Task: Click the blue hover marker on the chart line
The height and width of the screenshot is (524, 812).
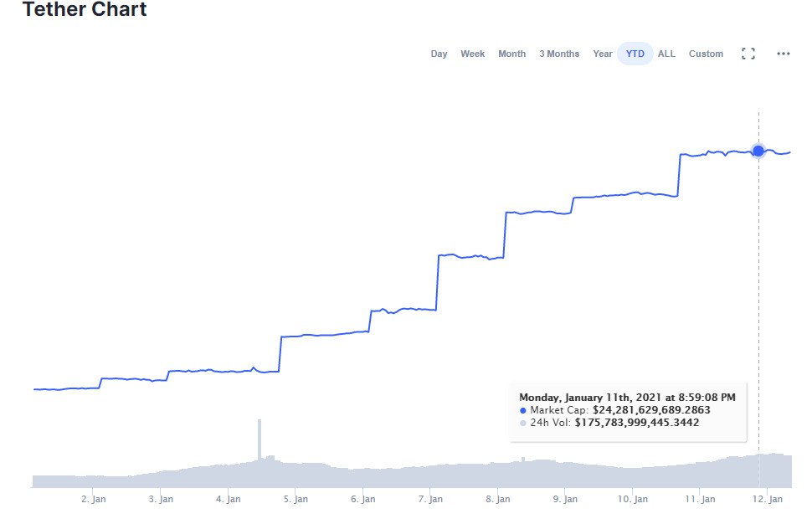Action: click(758, 151)
